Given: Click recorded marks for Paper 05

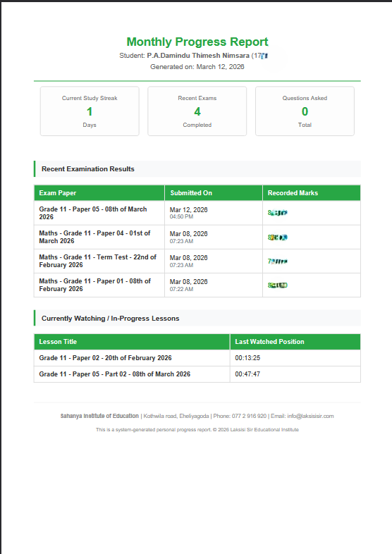Looking at the screenshot, I should [278, 213].
